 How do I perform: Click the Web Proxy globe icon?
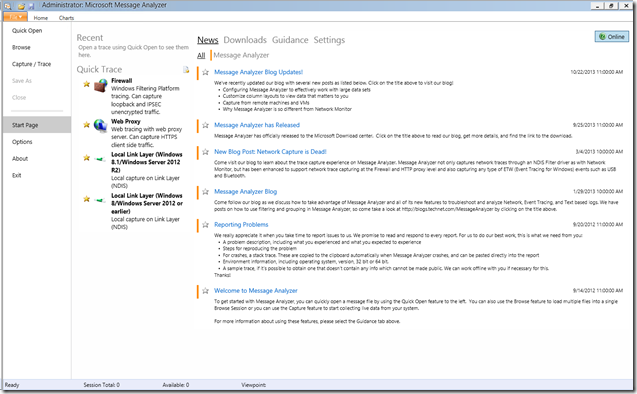(x=100, y=126)
